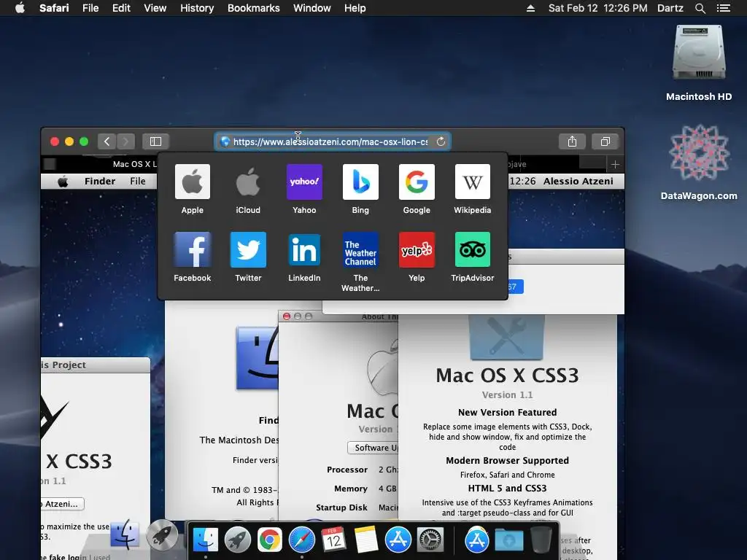Open the Notification Center list icon
Viewport: 747px width, 560px height.
click(723, 8)
